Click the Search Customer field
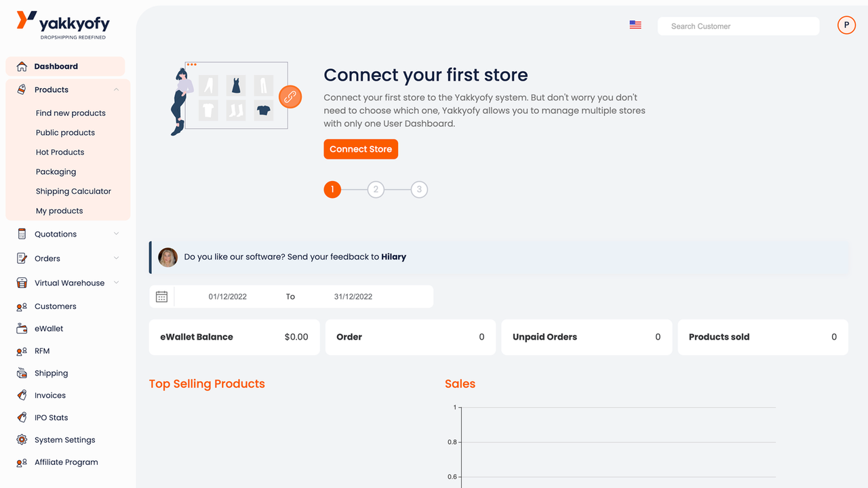868x488 pixels. pyautogui.click(x=738, y=26)
